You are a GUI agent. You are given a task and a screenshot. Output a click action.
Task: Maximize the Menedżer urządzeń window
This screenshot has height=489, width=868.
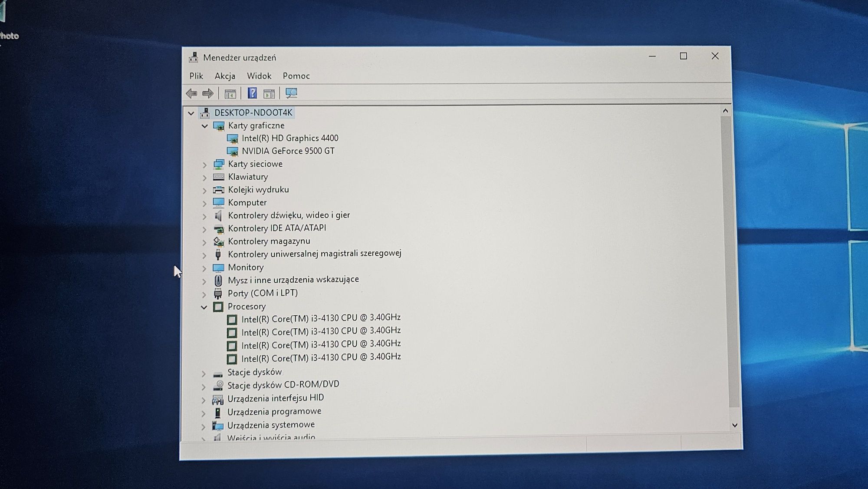[683, 56]
